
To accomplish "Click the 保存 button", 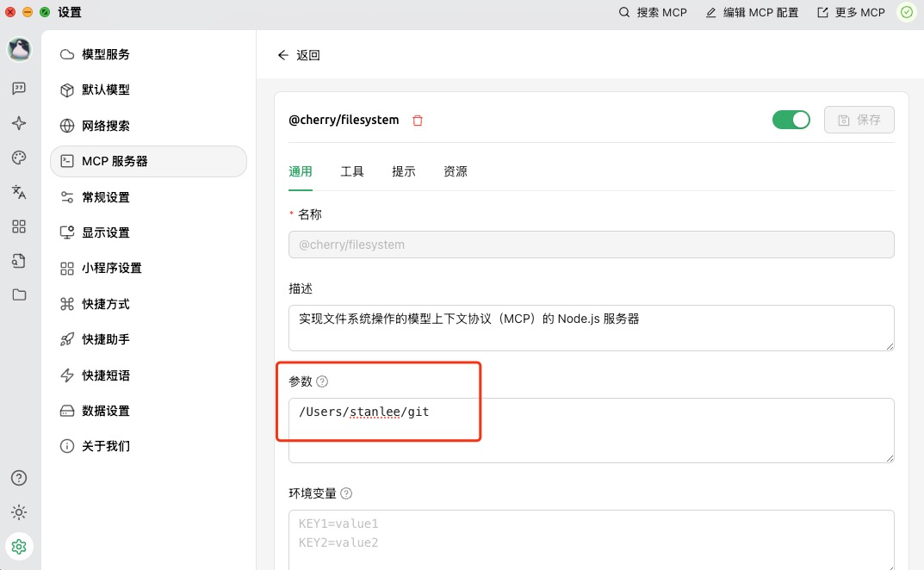I will pyautogui.click(x=859, y=120).
